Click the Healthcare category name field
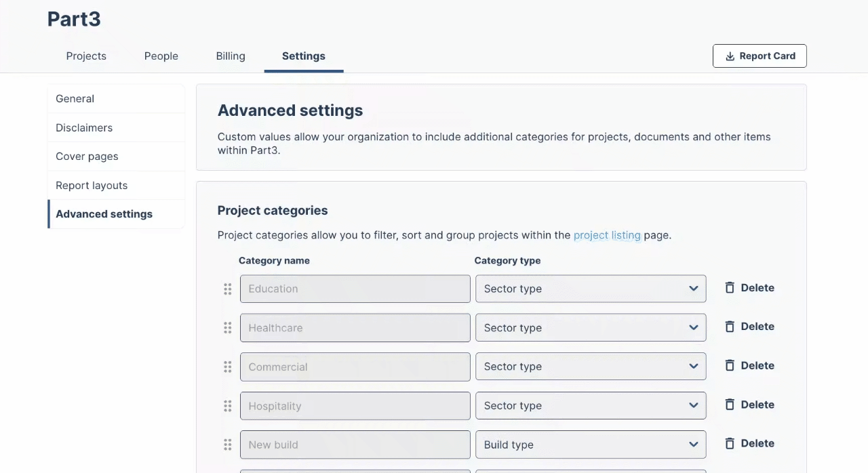This screenshot has width=868, height=473. click(x=355, y=327)
